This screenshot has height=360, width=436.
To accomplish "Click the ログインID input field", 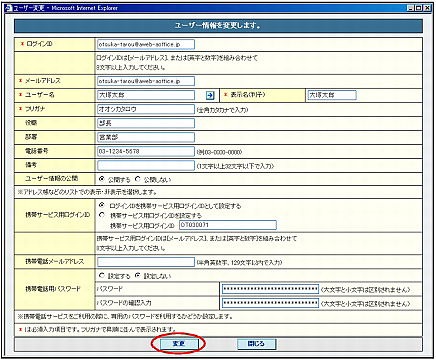I will (x=146, y=44).
